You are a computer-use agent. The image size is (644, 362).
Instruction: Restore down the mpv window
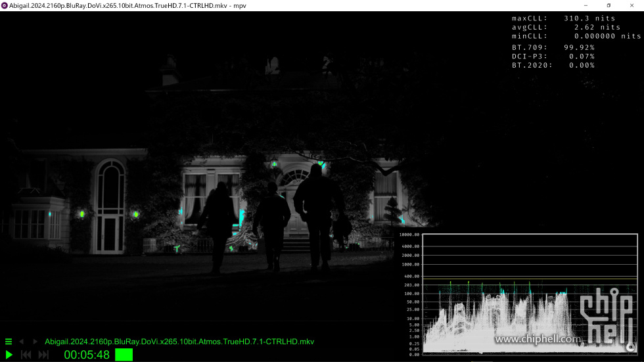[x=609, y=5]
